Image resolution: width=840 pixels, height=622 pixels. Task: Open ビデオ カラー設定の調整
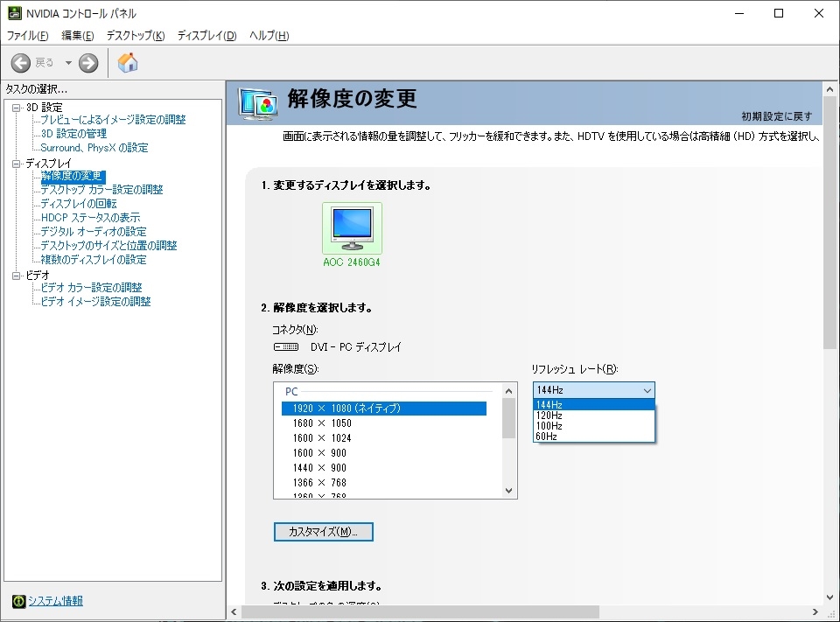[x=92, y=288]
